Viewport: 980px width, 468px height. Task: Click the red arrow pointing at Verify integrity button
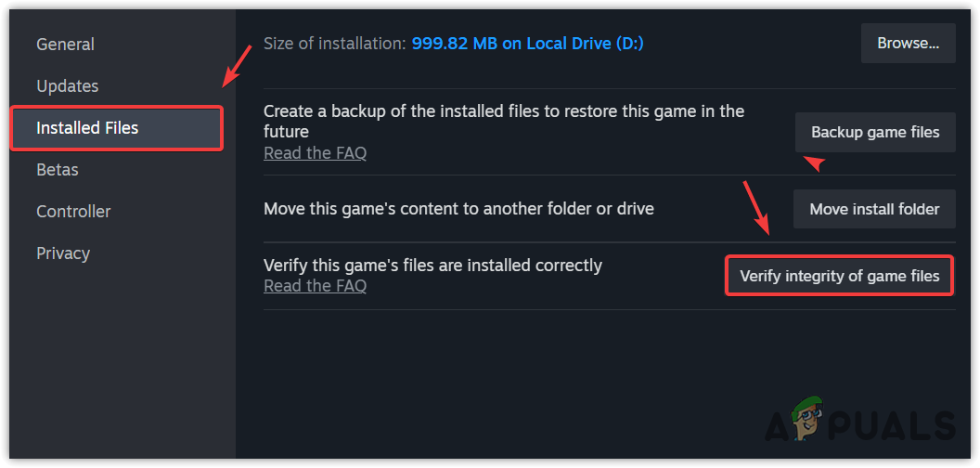point(756,210)
